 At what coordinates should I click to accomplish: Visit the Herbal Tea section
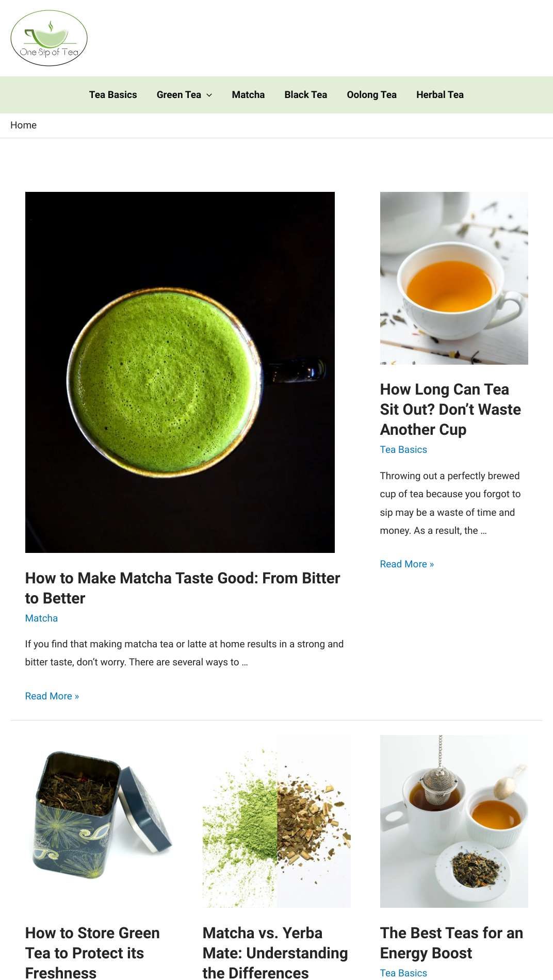coord(440,95)
